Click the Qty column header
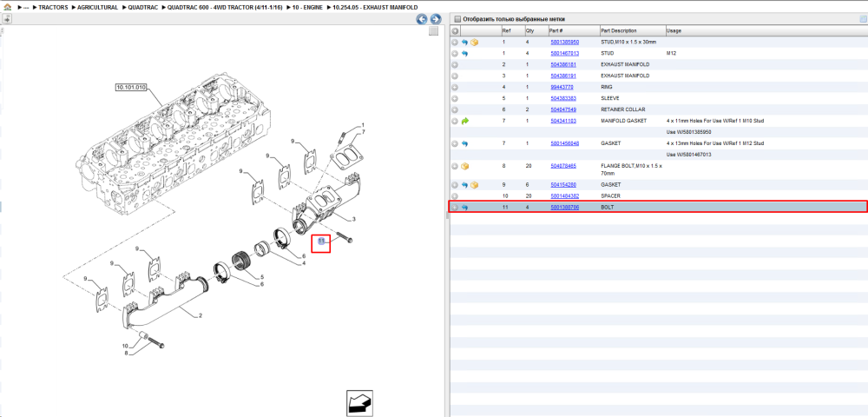 (x=536, y=31)
